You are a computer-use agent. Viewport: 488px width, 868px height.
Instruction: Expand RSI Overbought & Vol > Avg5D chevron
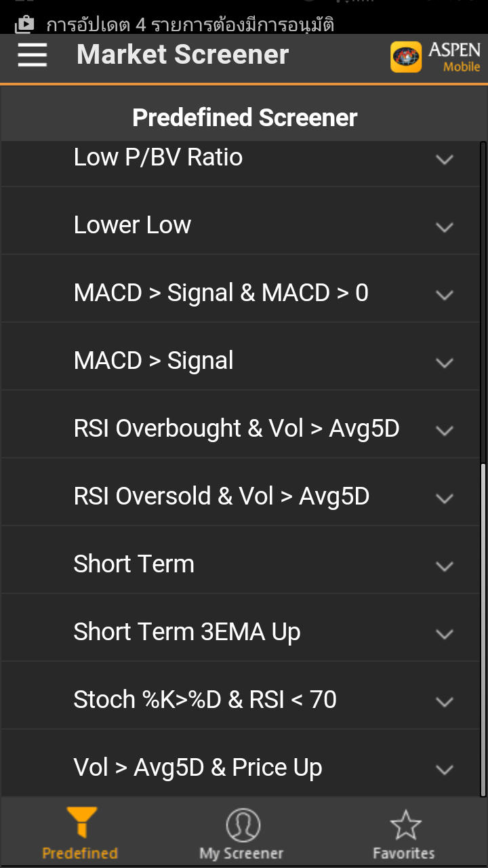445,431
